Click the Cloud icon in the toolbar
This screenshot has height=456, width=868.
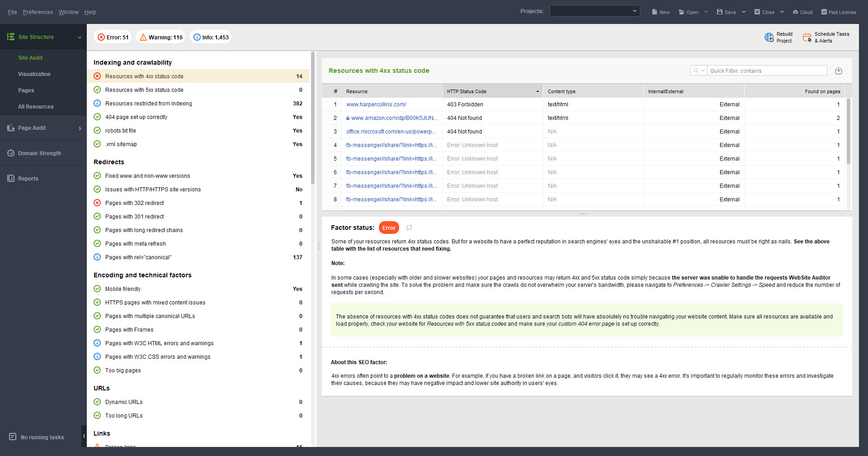tap(796, 12)
